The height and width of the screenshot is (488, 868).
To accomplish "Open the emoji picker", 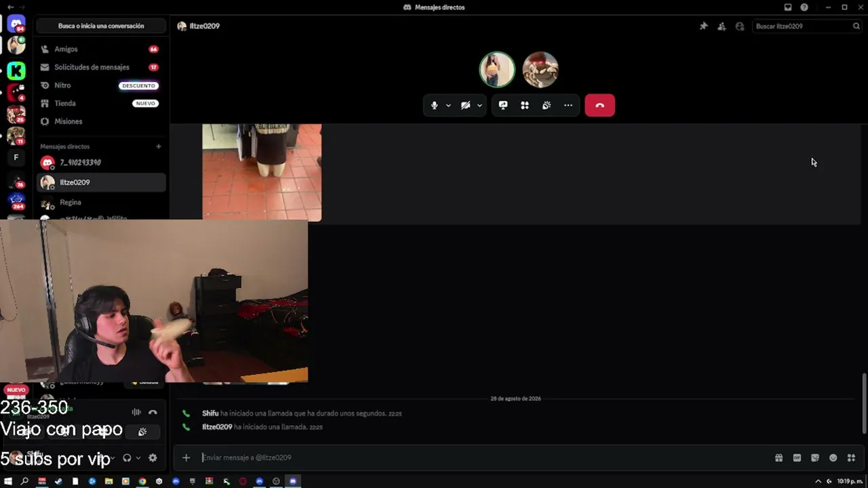I will click(x=833, y=457).
